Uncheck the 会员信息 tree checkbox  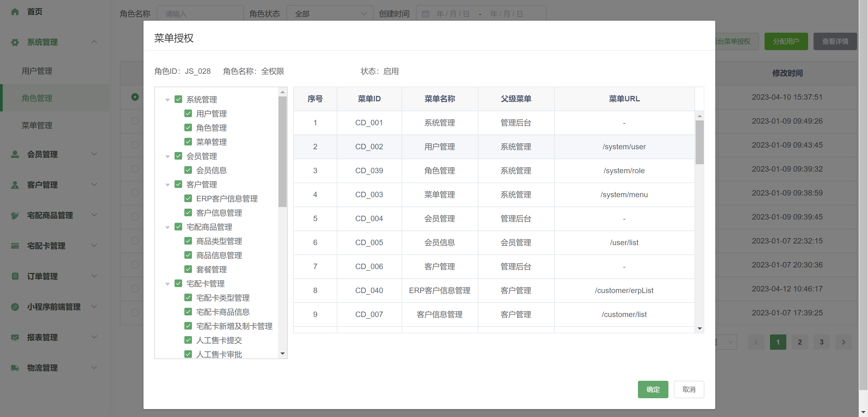coord(188,170)
